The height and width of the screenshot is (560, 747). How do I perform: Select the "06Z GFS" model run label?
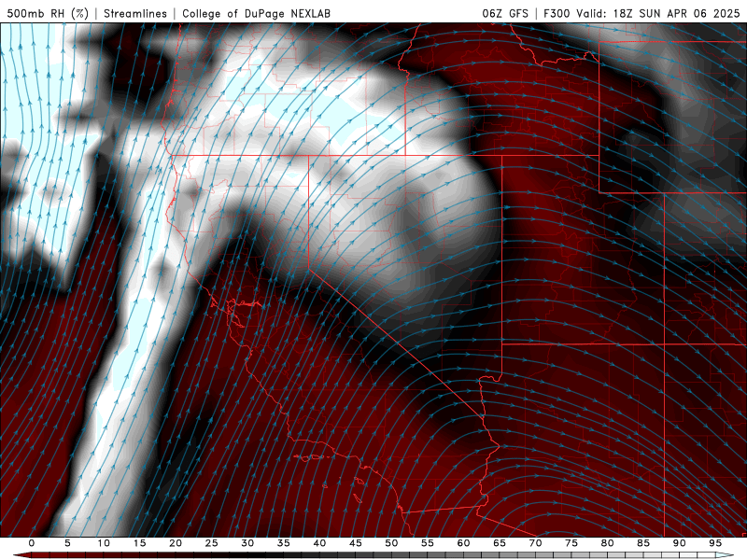coord(505,13)
